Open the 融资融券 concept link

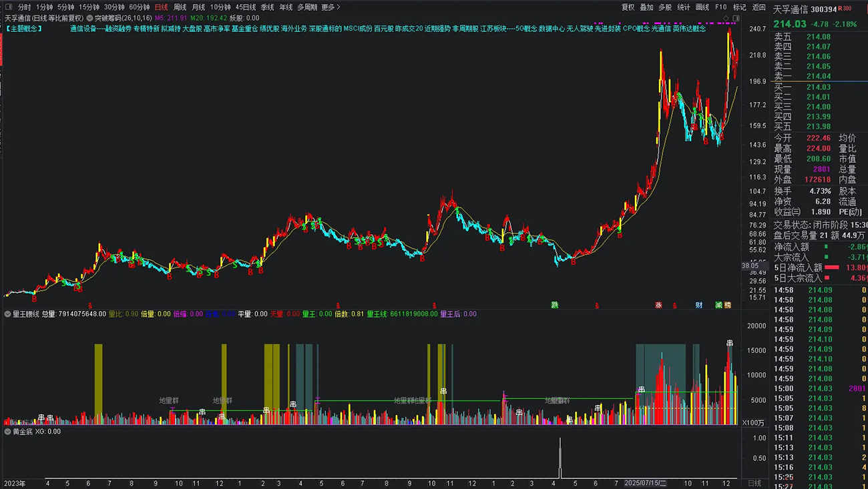pos(118,29)
